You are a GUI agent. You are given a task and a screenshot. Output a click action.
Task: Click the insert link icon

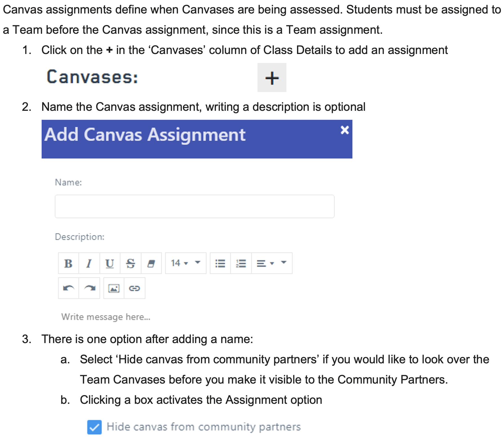(134, 288)
